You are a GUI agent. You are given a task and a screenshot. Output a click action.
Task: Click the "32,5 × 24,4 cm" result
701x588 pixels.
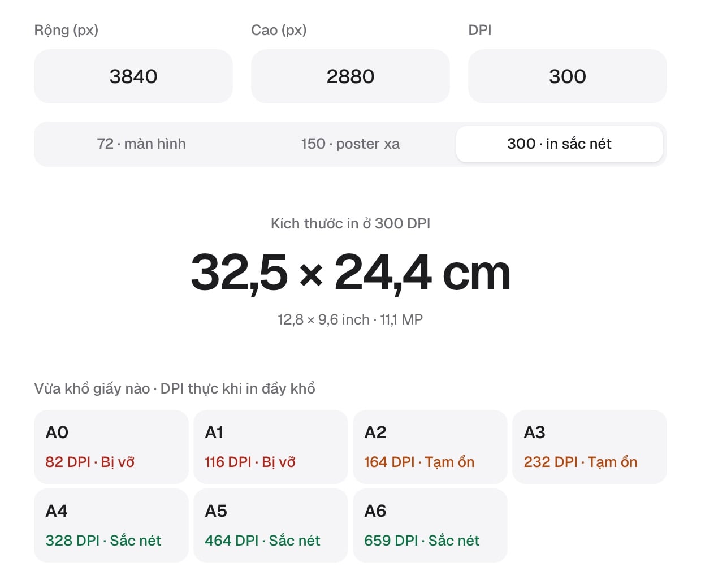(x=350, y=273)
